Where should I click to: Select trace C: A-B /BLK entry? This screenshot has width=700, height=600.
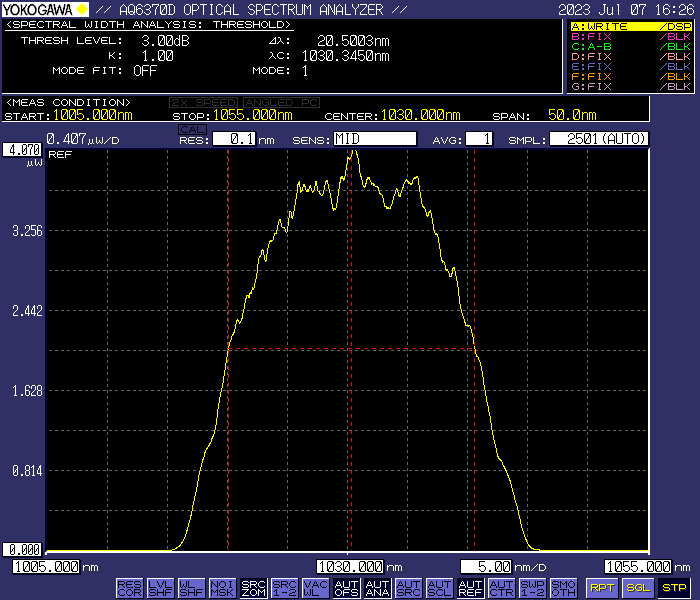631,46
